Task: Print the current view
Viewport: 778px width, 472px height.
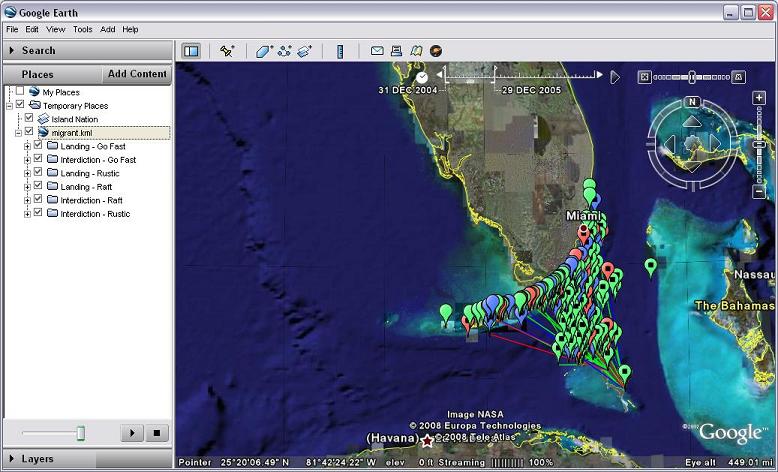Action: click(396, 51)
